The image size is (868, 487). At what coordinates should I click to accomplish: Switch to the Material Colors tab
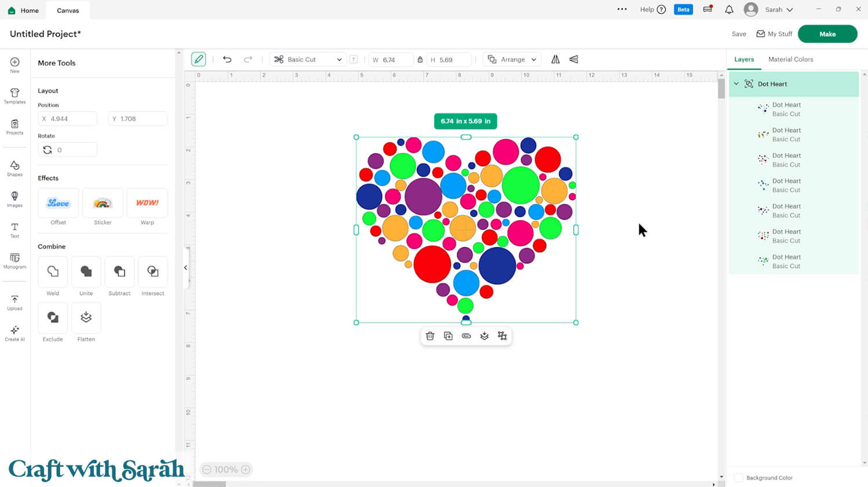(790, 60)
